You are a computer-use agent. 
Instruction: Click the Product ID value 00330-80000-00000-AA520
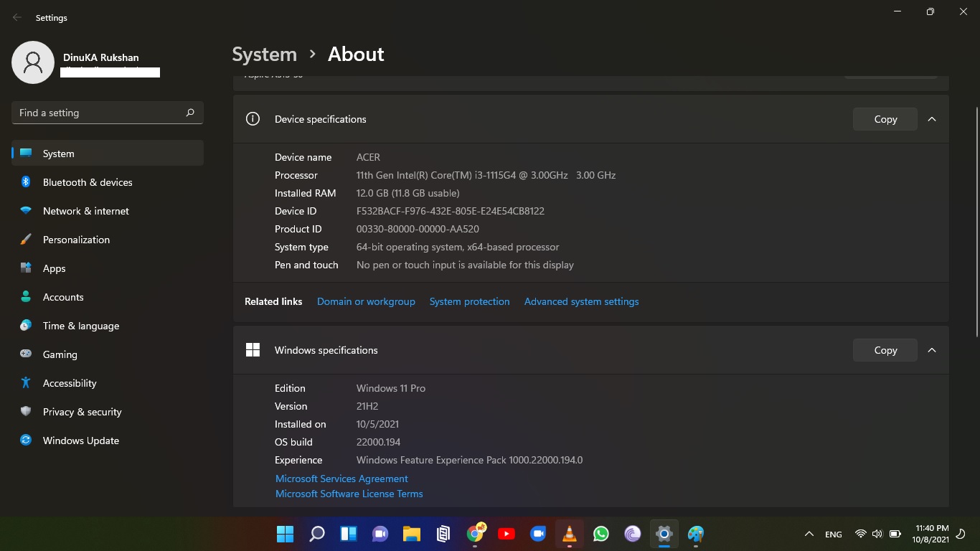point(418,229)
